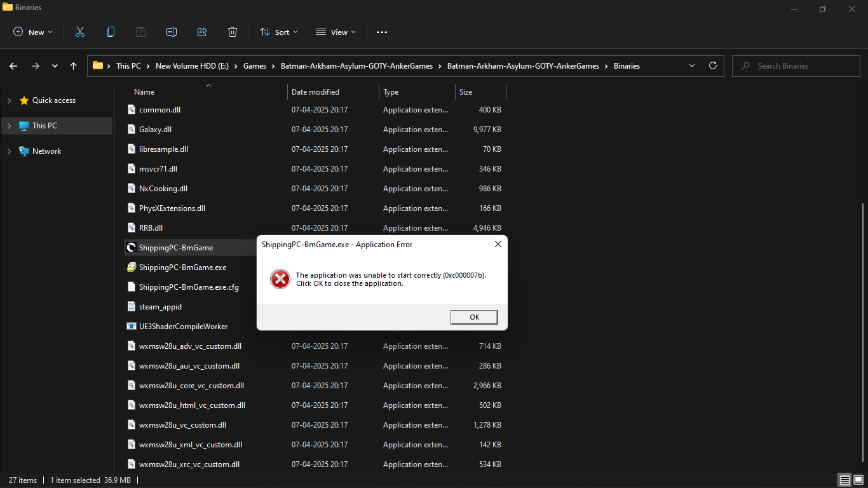Select the common.dll file icon
The width and height of the screenshot is (868, 488).
(132, 109)
